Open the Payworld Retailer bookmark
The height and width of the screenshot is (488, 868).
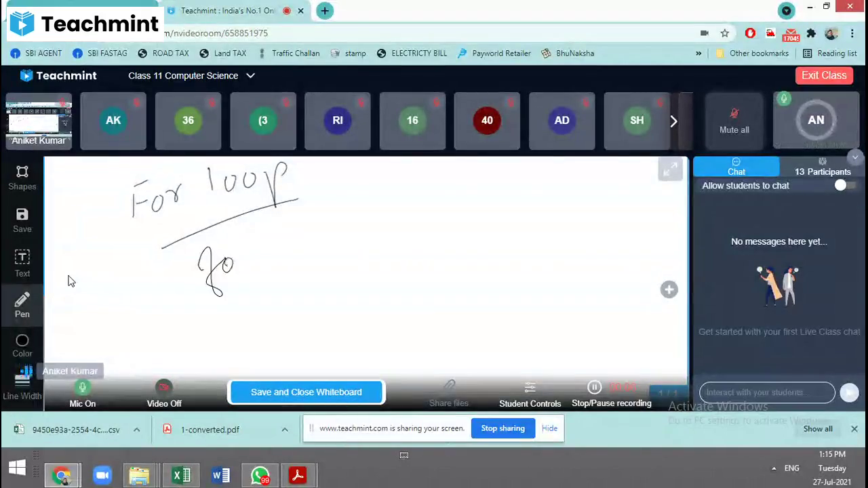pyautogui.click(x=494, y=54)
